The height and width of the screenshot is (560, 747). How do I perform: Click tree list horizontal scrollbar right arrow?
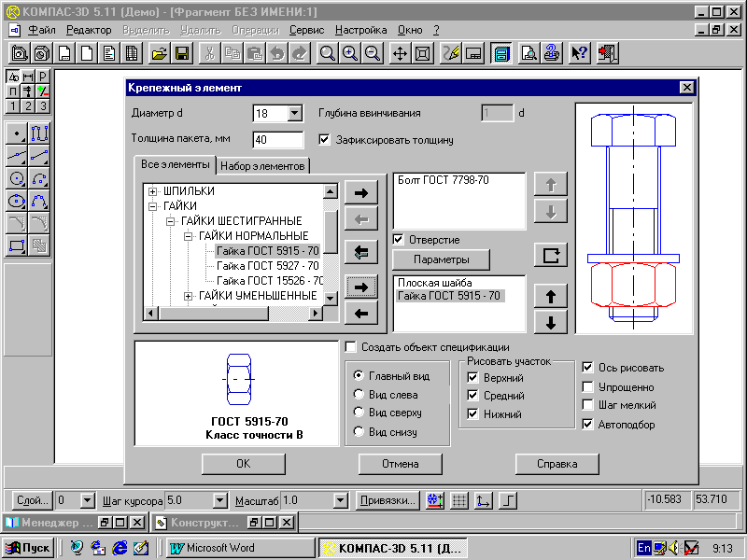click(x=315, y=314)
